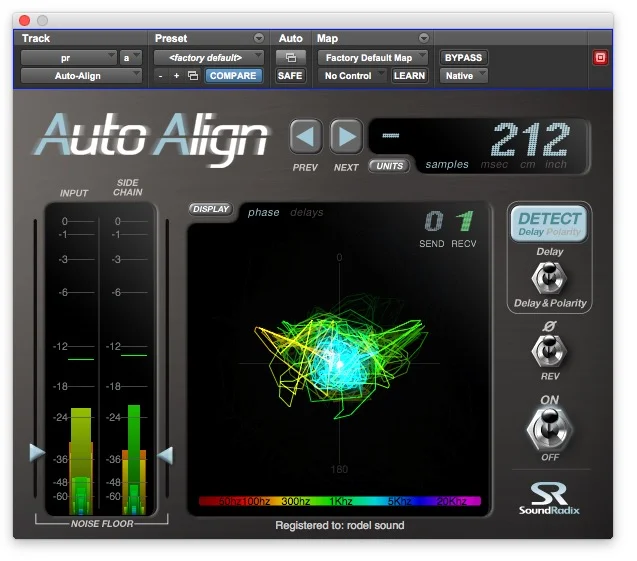Click the NEXT right arrow button
The image size is (637, 561).
click(346, 136)
